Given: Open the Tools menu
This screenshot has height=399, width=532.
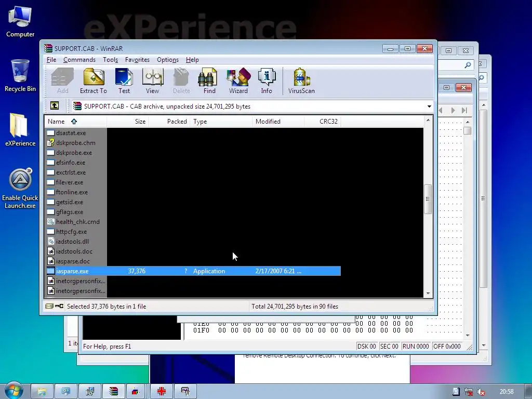Looking at the screenshot, I should tap(110, 60).
